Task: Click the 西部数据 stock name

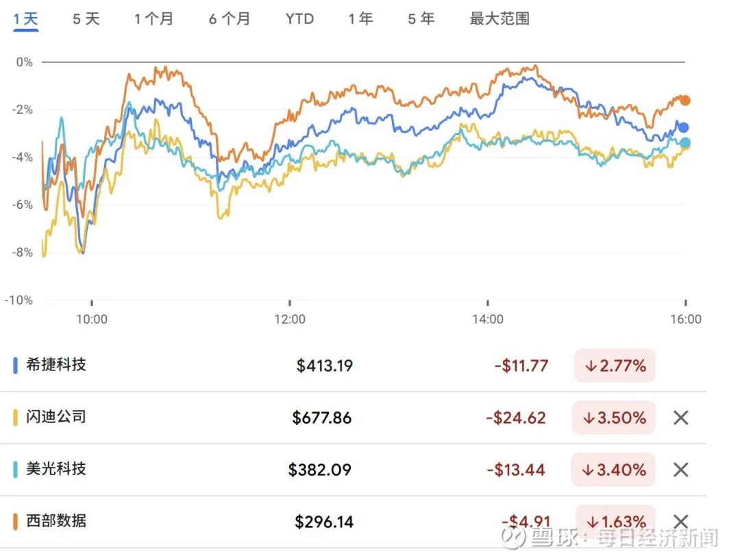Action: (56, 521)
